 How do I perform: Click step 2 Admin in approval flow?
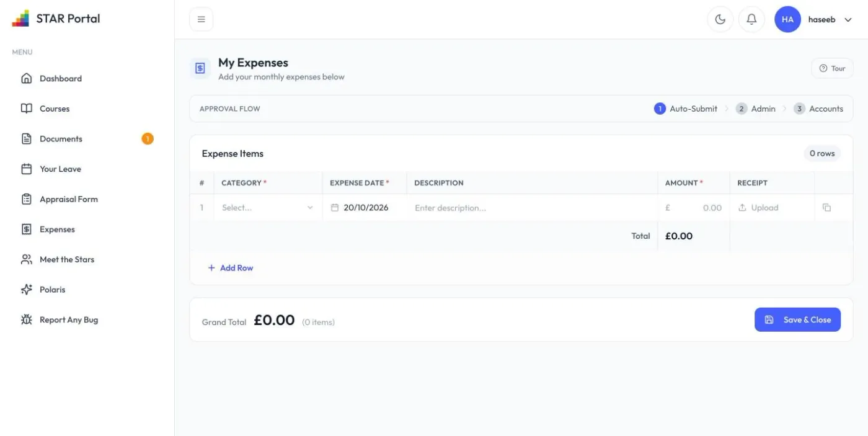(756, 109)
